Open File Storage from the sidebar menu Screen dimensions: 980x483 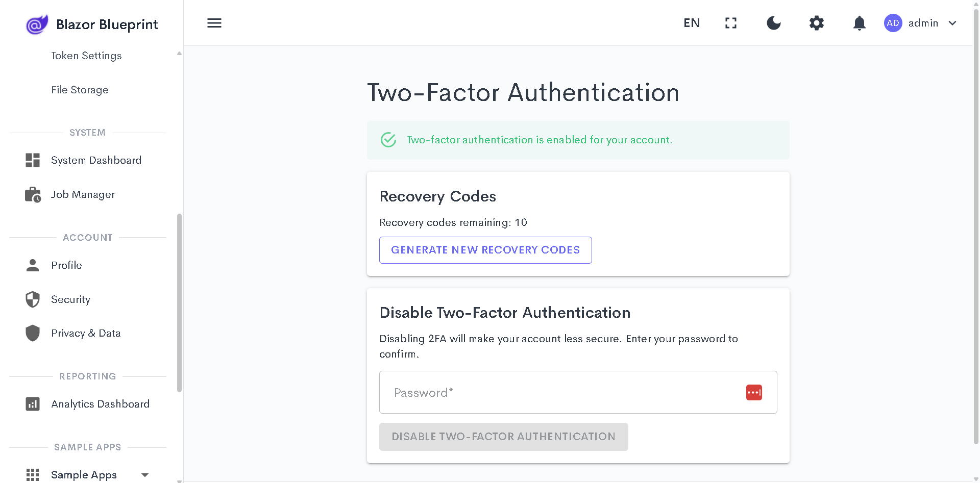tap(80, 90)
